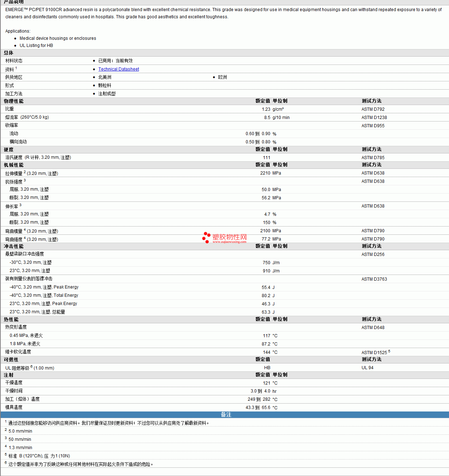Select the dart impact value '80.2'
Image resolution: width=449 pixels, height=476 pixels.
266,296
